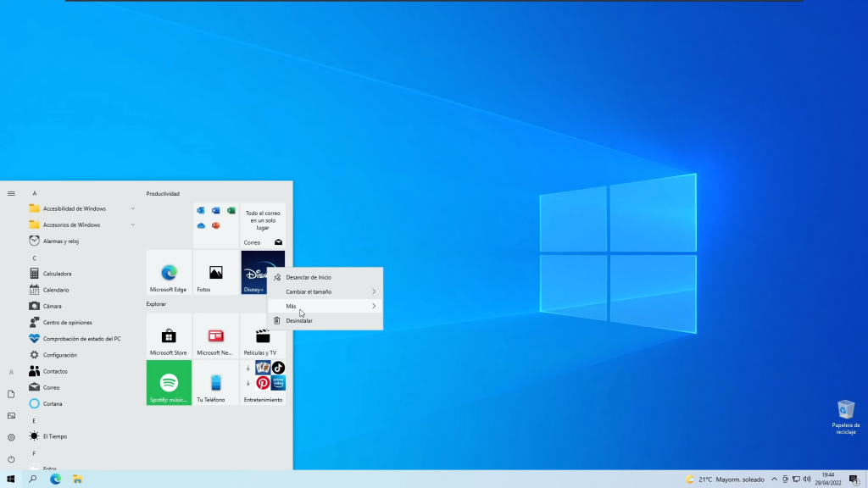Open Calculadora from the app list
Viewport: 868px width, 488px height.
click(57, 274)
